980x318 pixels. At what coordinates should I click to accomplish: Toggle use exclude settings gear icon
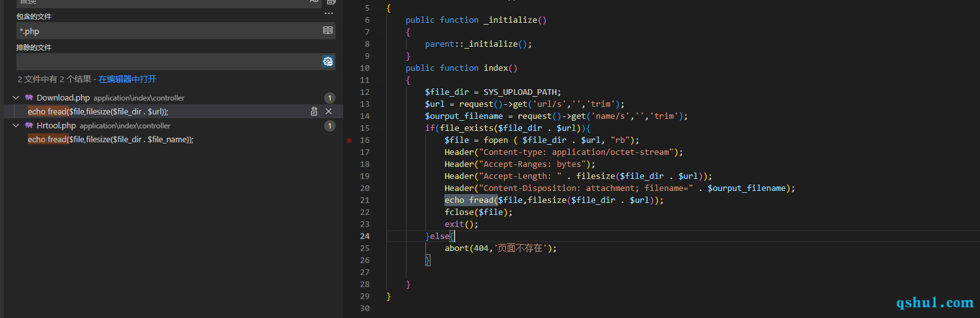point(328,61)
